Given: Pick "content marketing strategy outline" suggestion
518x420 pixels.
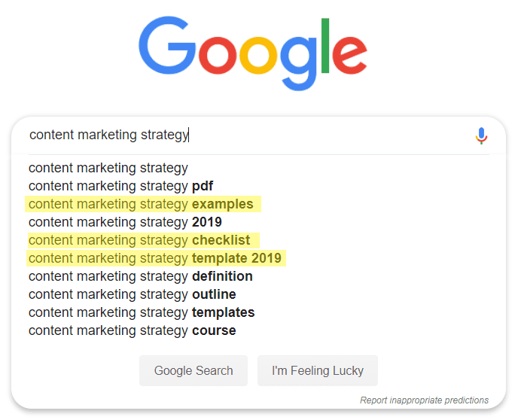Looking at the screenshot, I should 133,294.
